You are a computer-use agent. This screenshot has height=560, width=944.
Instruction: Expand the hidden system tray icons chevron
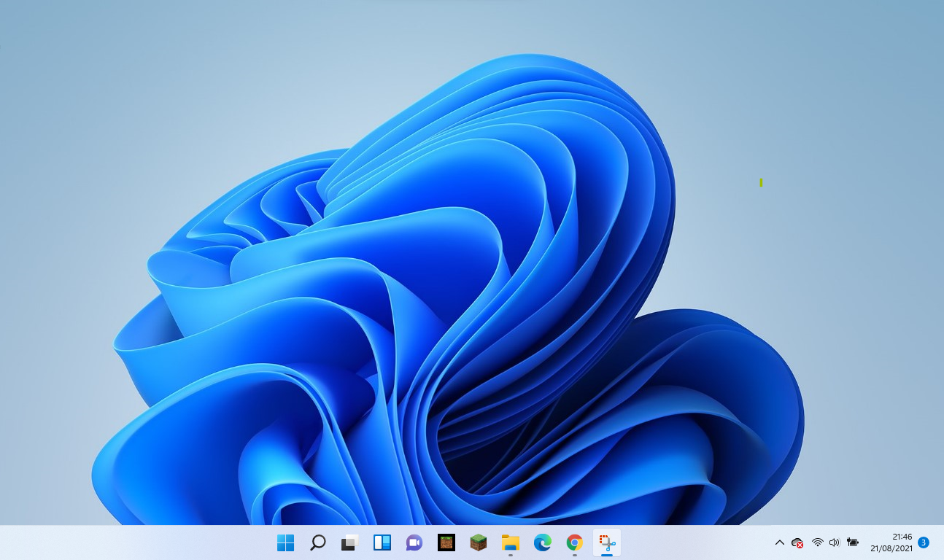[x=779, y=542]
